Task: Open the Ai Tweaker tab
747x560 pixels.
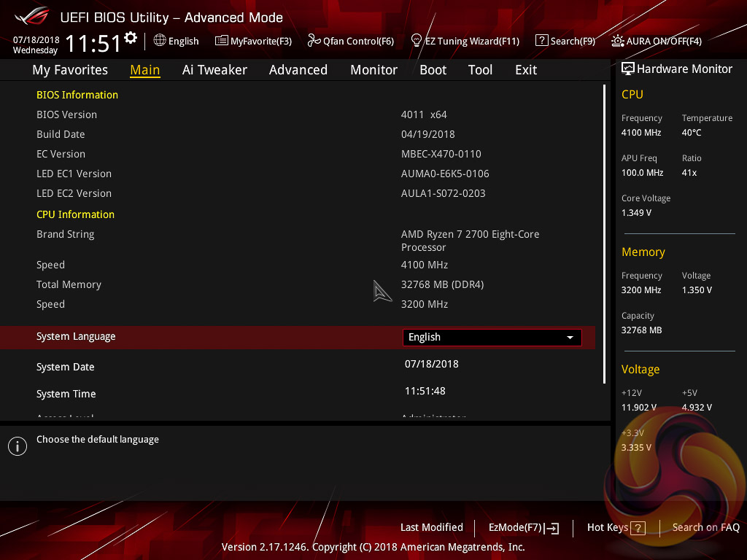Action: click(x=214, y=70)
